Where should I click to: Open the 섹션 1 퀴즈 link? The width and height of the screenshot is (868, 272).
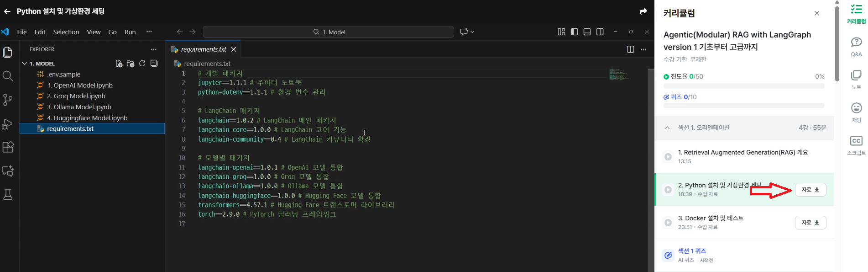(692, 251)
